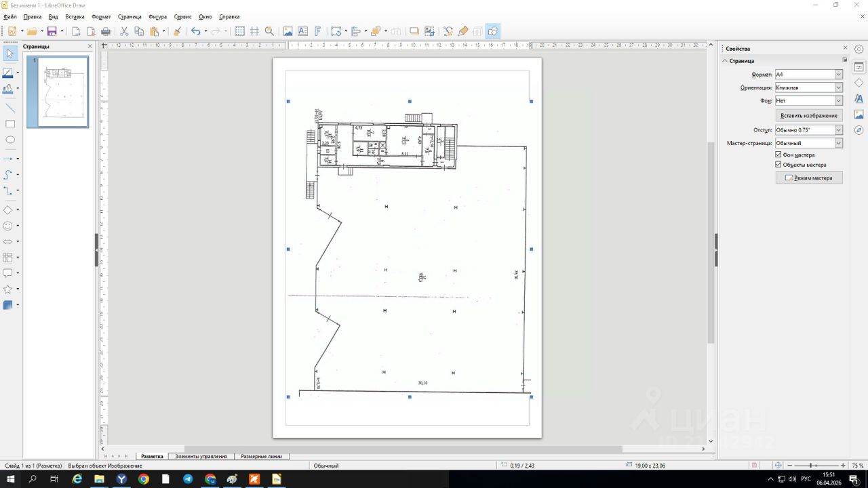868x488 pixels.
Task: Insert a Text Box
Action: coord(302,31)
